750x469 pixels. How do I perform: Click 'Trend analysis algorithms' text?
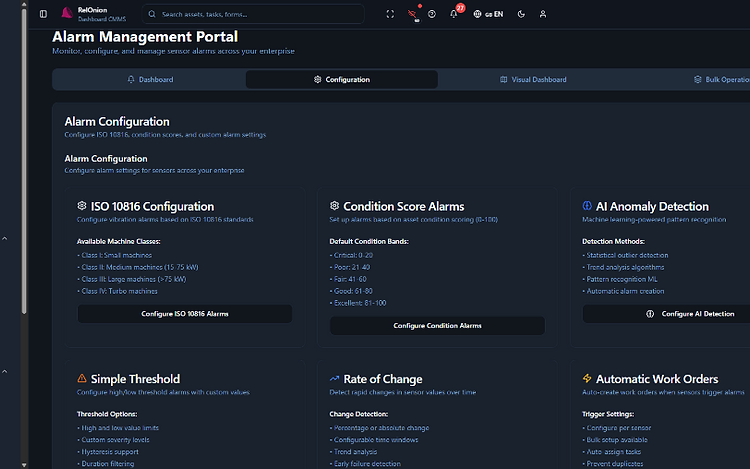(x=625, y=267)
